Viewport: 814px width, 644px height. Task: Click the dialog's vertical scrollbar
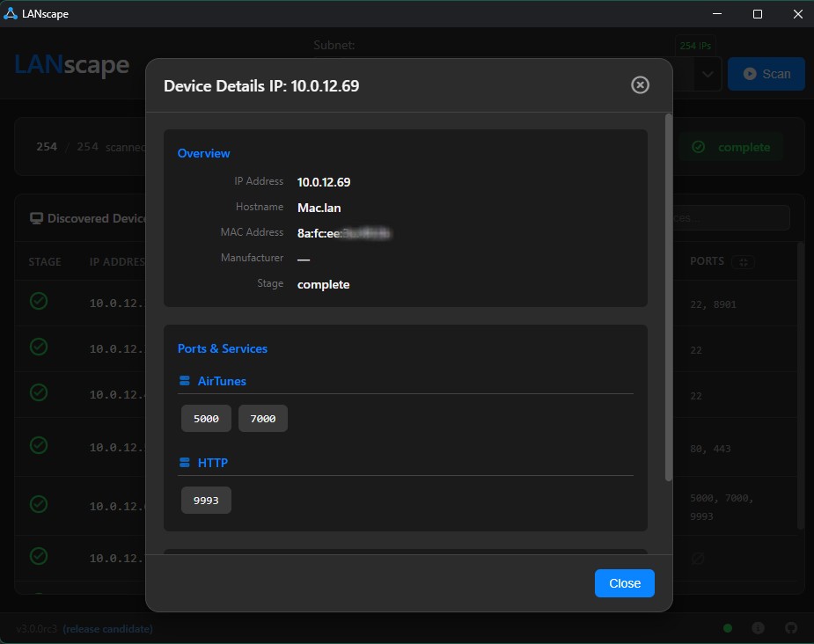coord(669,299)
